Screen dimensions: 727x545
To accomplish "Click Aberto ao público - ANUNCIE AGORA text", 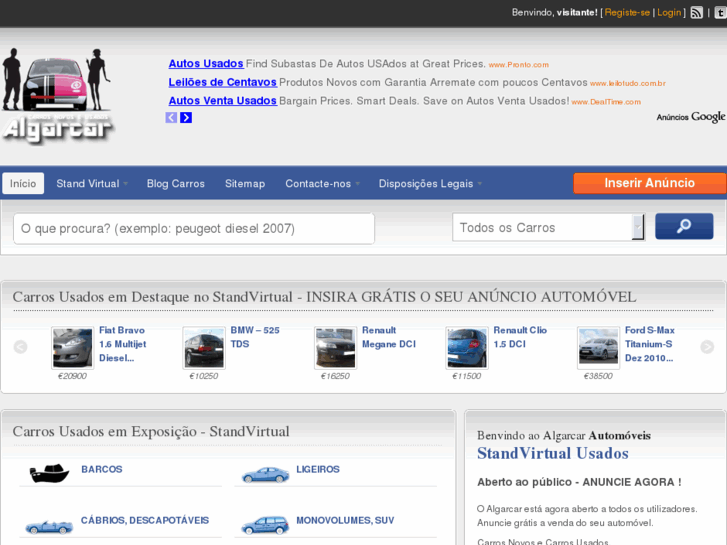I will point(580,482).
